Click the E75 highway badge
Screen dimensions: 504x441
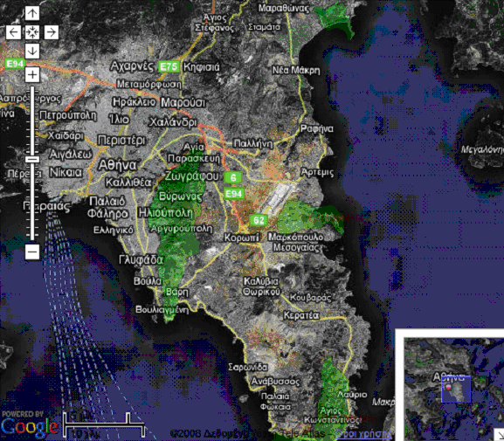pyautogui.click(x=169, y=67)
